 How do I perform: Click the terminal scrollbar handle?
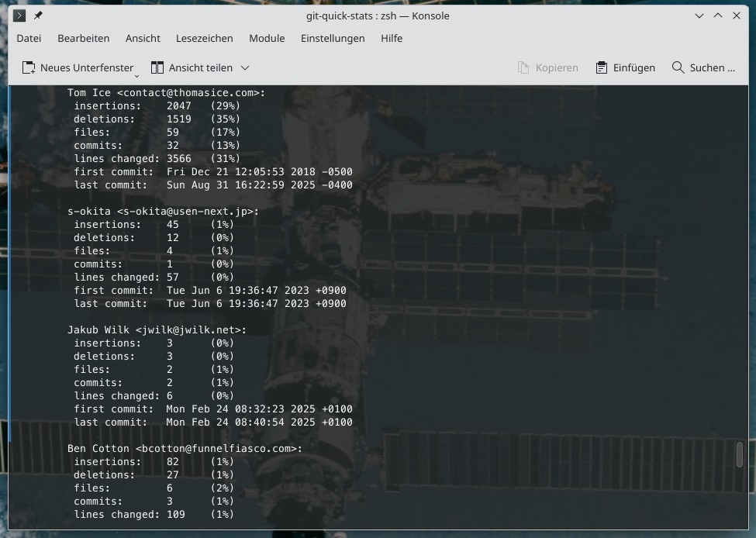click(739, 454)
